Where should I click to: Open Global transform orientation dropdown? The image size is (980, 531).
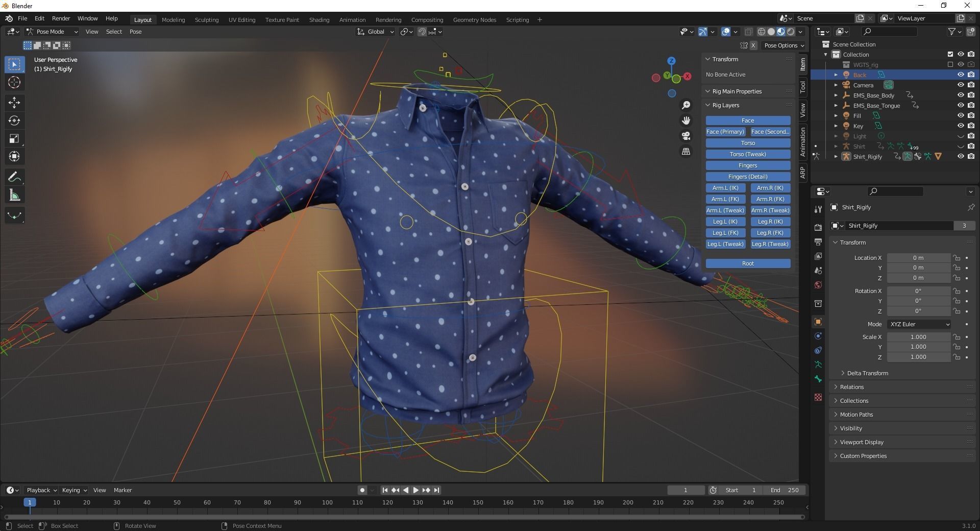[x=376, y=32]
